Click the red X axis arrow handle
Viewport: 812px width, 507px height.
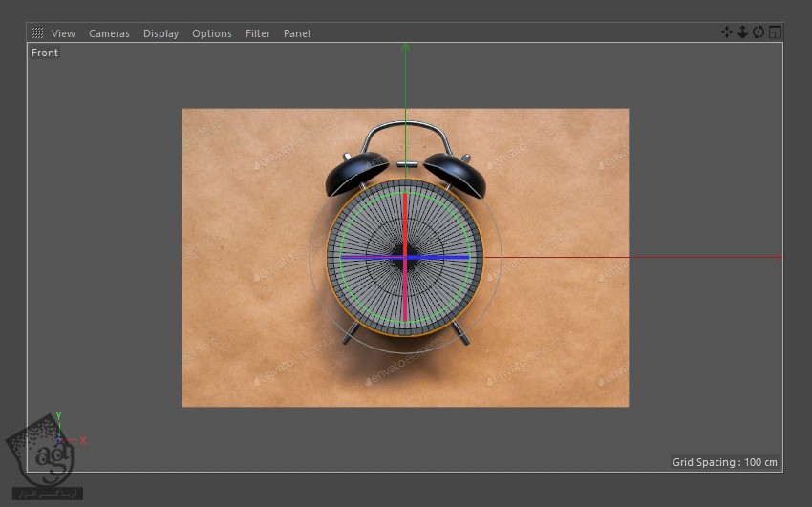(x=778, y=257)
